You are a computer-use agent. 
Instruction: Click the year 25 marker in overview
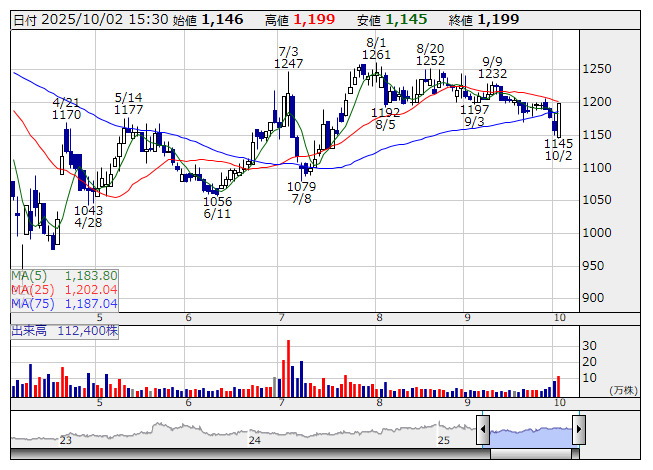point(444,440)
